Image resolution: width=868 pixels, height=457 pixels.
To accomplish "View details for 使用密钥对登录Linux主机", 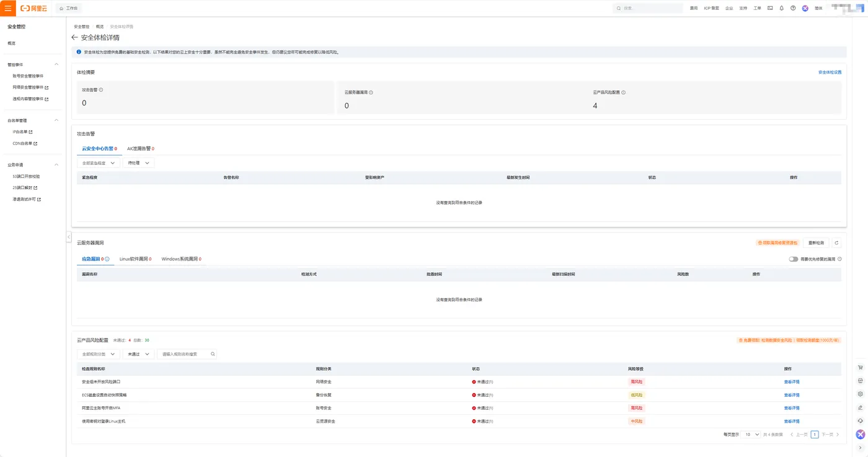I will pyautogui.click(x=792, y=421).
